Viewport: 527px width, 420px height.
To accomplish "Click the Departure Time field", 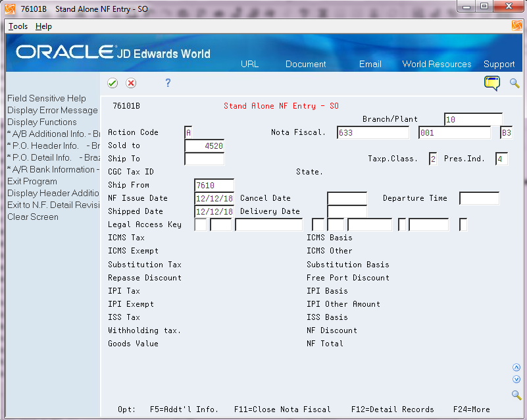I will [x=479, y=198].
